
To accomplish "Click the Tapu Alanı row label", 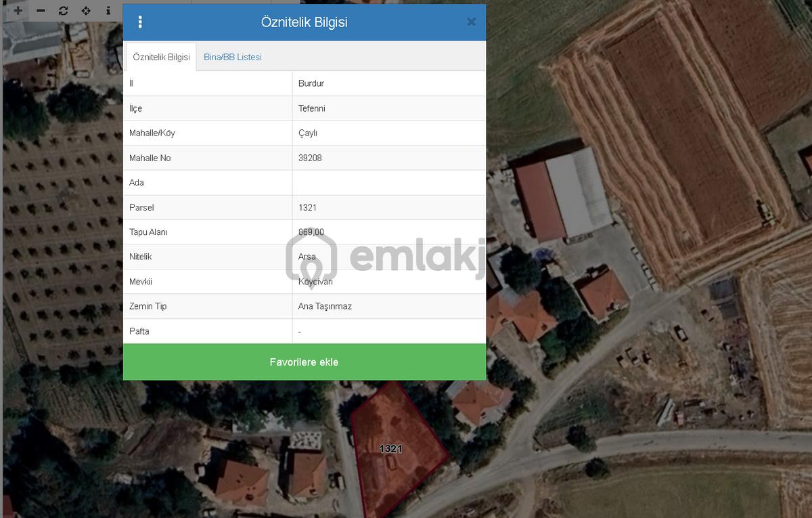I will tap(148, 232).
